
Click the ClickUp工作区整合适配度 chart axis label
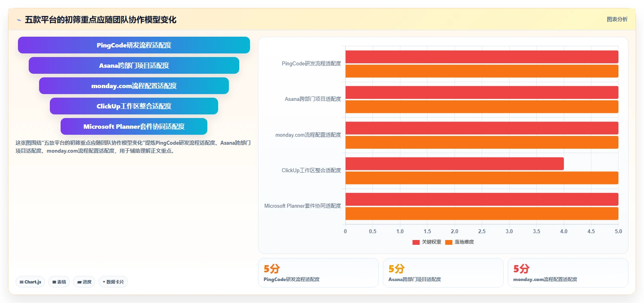pyautogui.click(x=311, y=170)
